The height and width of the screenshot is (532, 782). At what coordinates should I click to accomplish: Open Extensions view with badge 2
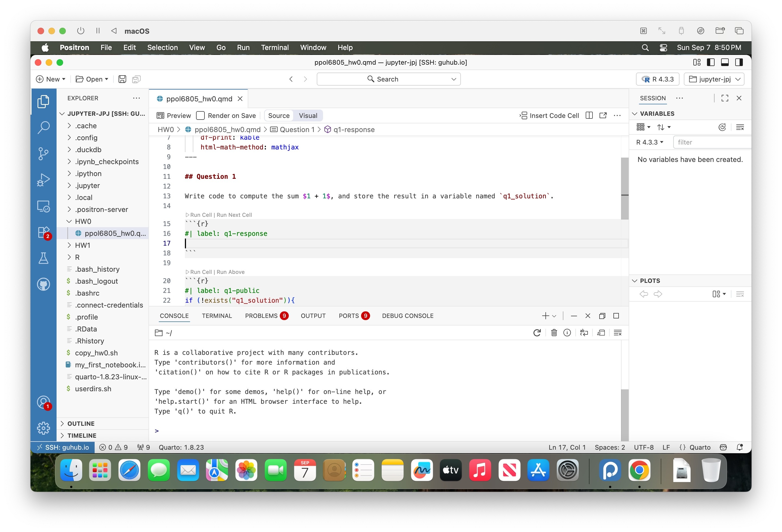pyautogui.click(x=44, y=232)
